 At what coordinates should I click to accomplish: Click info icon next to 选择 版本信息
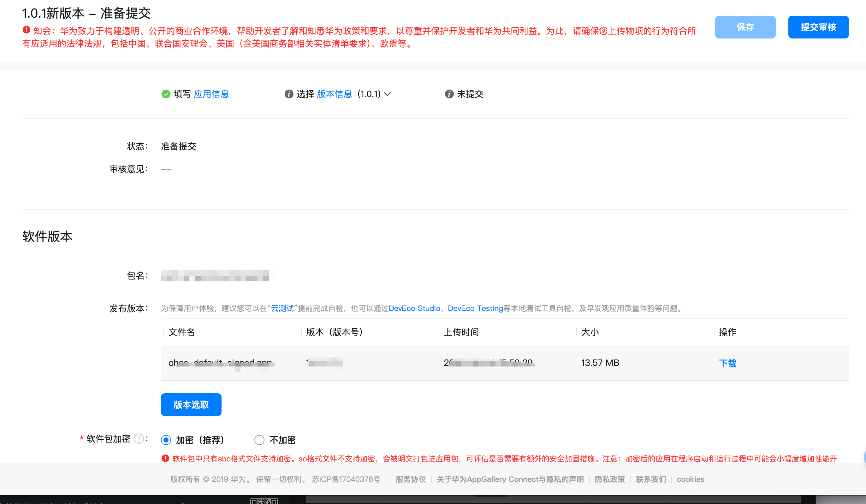[289, 94]
